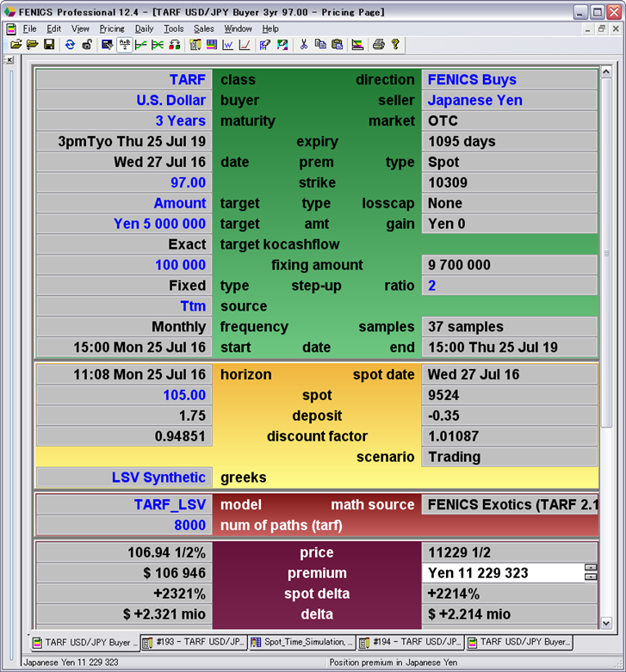626x672 pixels.
Task: Click the 105.00 spot field
Action: pos(124,395)
